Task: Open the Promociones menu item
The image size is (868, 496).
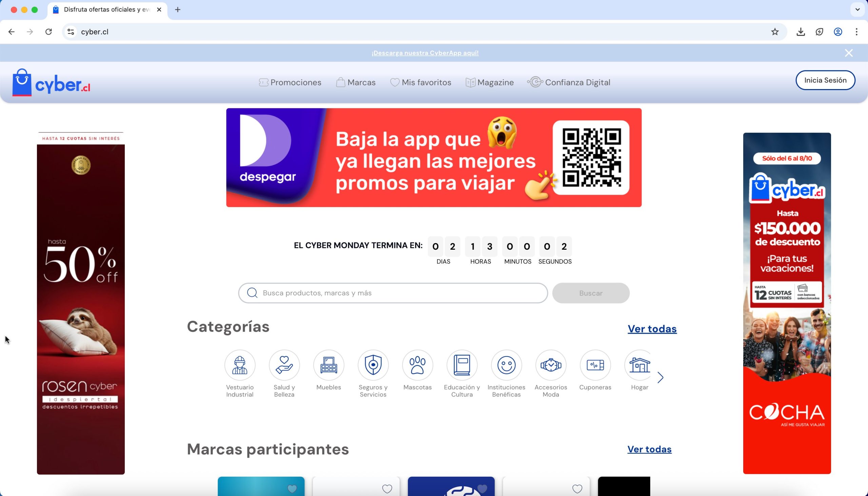Action: pyautogui.click(x=290, y=82)
